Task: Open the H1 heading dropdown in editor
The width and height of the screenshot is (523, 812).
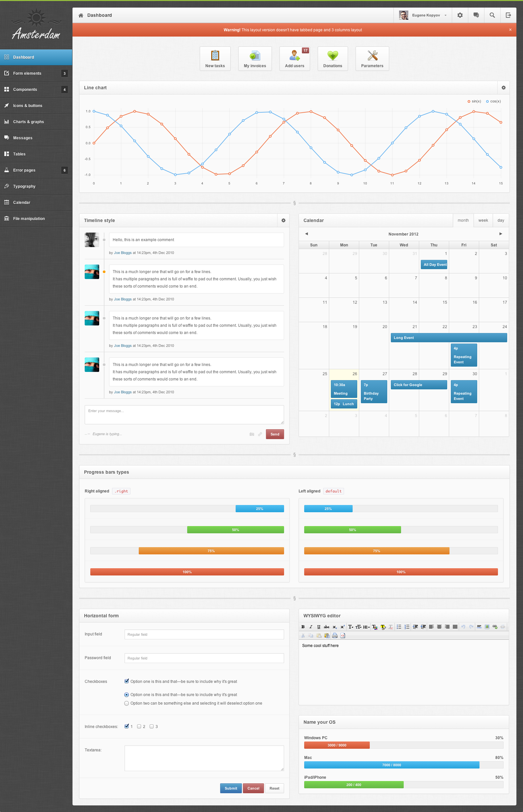Action: [366, 627]
